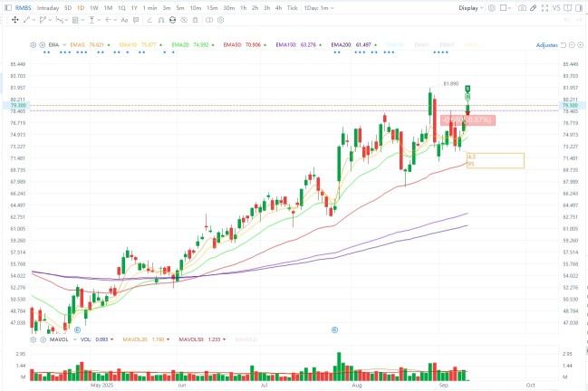Toggle hide drawings eye icon
Image resolution: width=588 pixels, height=391 pixels.
coord(184,20)
